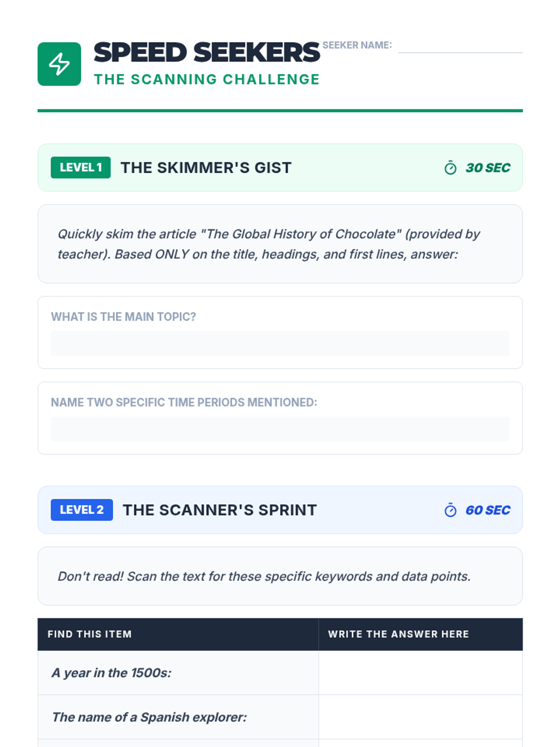Click the SPEED SEEKERS title

(x=207, y=52)
